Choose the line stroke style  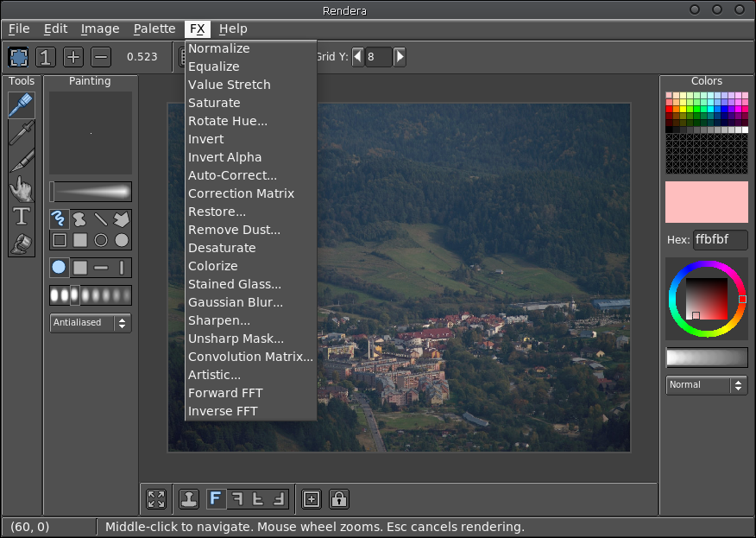click(x=101, y=219)
